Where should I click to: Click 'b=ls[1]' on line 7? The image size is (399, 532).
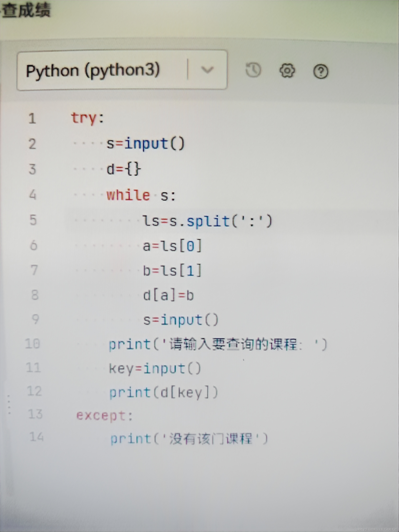click(172, 271)
